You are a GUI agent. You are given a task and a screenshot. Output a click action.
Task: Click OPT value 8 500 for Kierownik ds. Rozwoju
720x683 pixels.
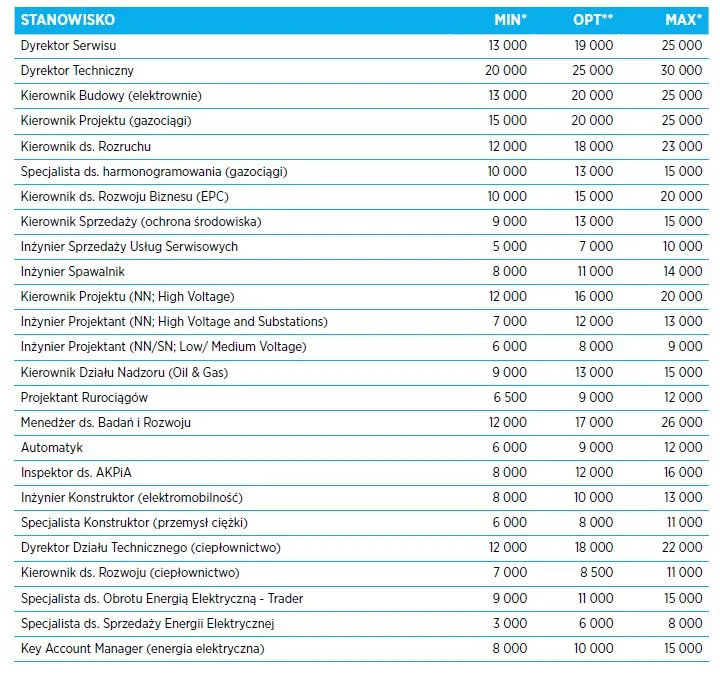(x=596, y=572)
